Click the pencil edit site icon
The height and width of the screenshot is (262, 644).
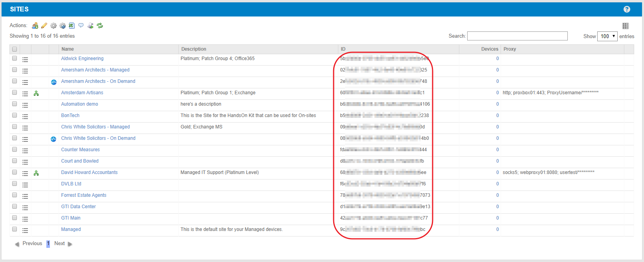point(44,26)
